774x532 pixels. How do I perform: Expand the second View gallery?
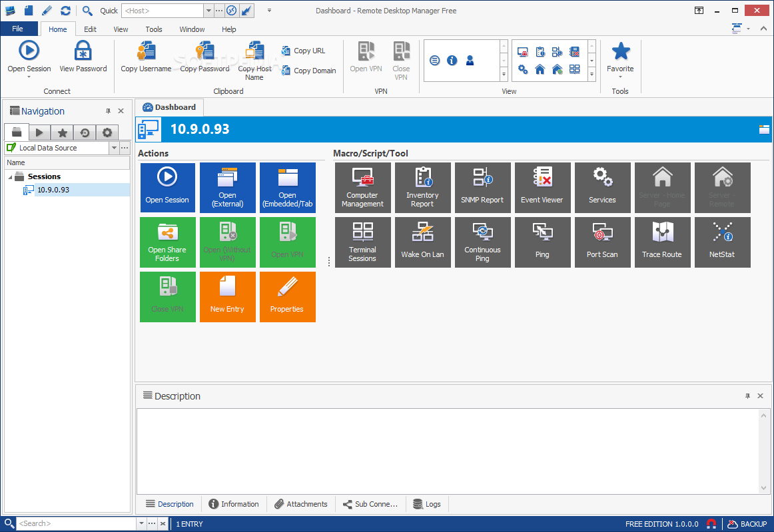[x=592, y=74]
